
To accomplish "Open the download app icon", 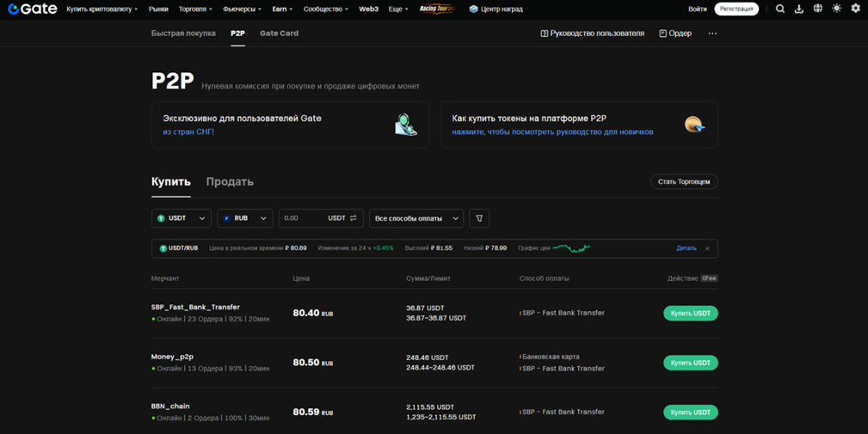I will [799, 9].
